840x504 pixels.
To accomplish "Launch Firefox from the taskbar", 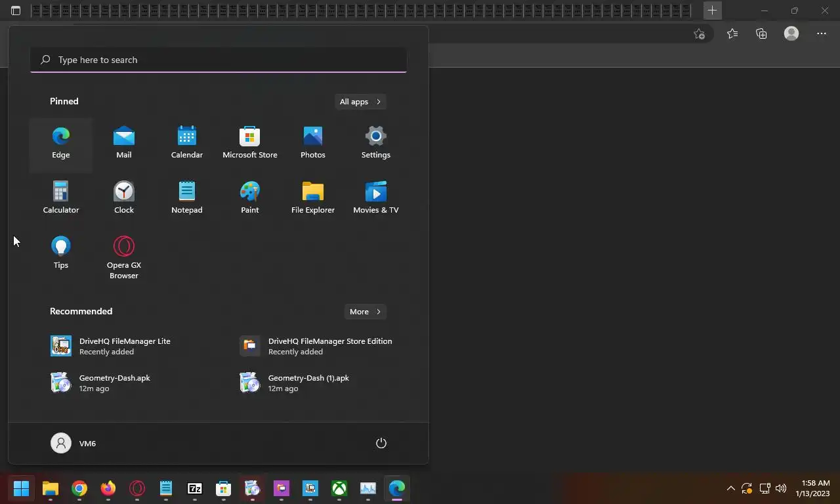I will [108, 488].
